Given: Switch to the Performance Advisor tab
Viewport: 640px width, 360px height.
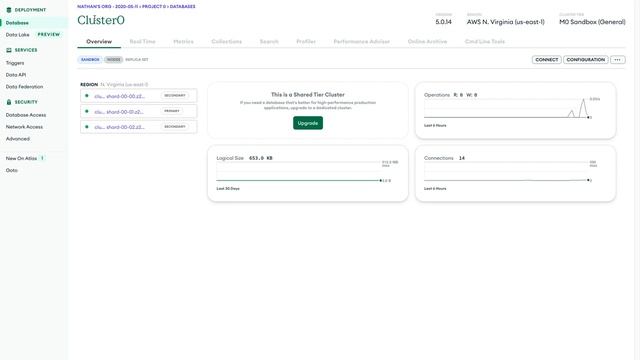Looking at the screenshot, I should [362, 42].
